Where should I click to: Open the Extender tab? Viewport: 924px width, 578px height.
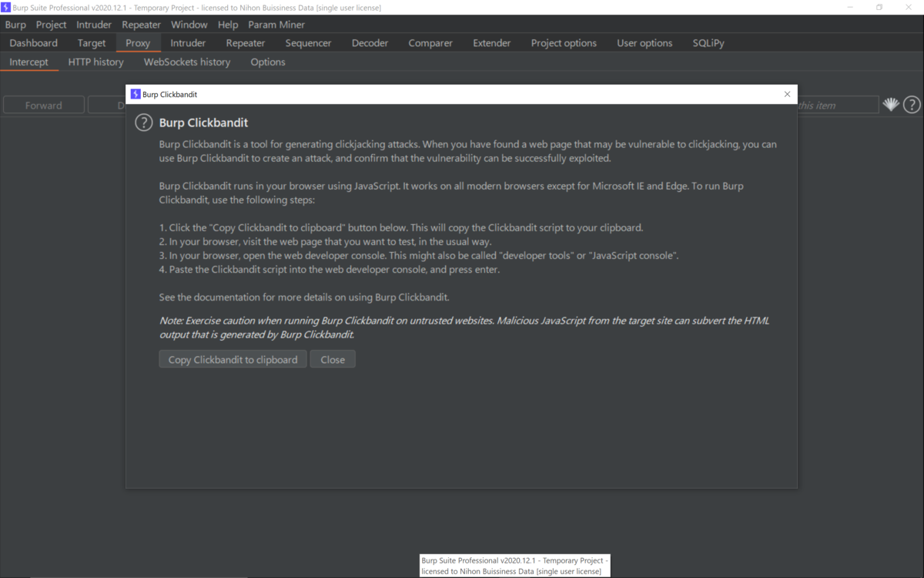492,43
